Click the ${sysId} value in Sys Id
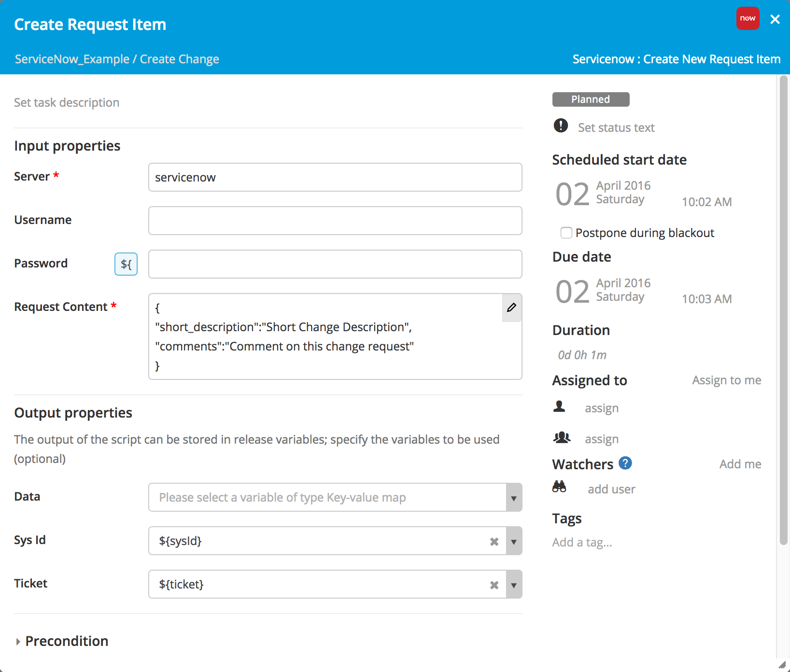The height and width of the screenshot is (672, 790). (180, 541)
